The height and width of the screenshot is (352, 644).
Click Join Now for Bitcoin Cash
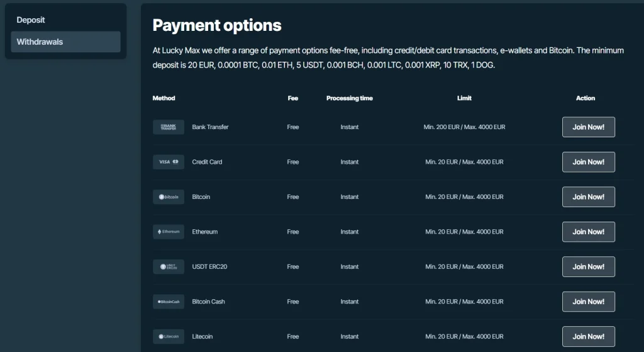[x=589, y=302]
